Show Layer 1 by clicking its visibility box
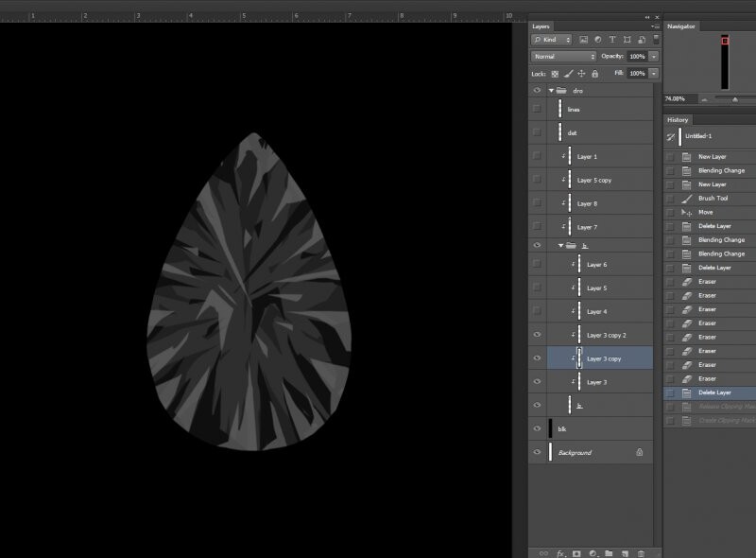 [537, 156]
